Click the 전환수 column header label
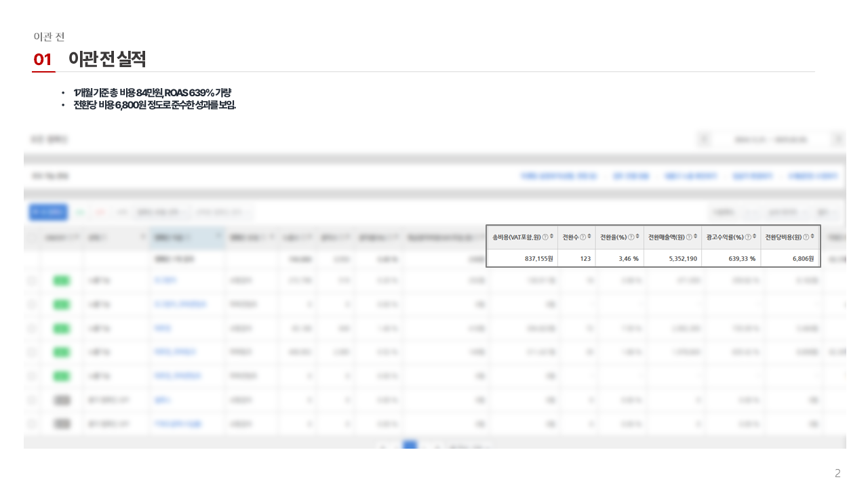This screenshot has height=488, width=868. tap(570, 237)
